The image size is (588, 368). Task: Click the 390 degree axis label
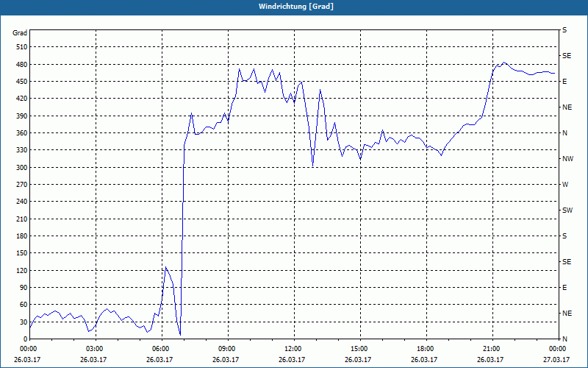click(22, 116)
